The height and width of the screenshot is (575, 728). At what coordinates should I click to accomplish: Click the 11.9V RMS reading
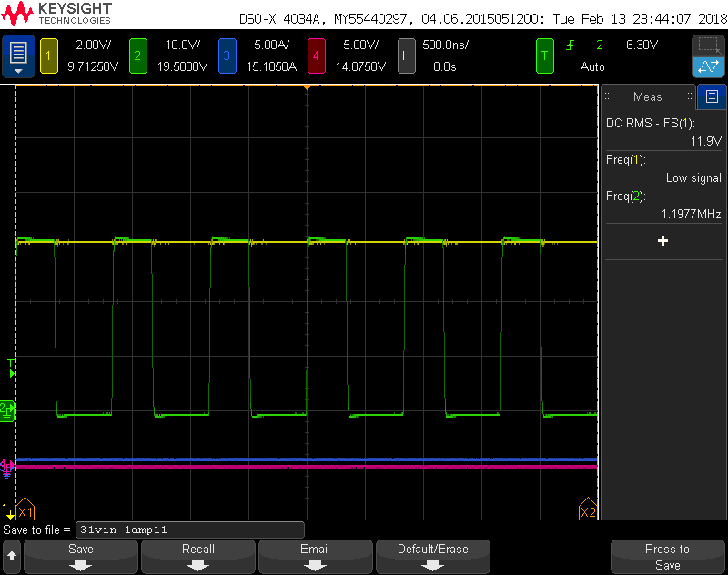(x=706, y=141)
